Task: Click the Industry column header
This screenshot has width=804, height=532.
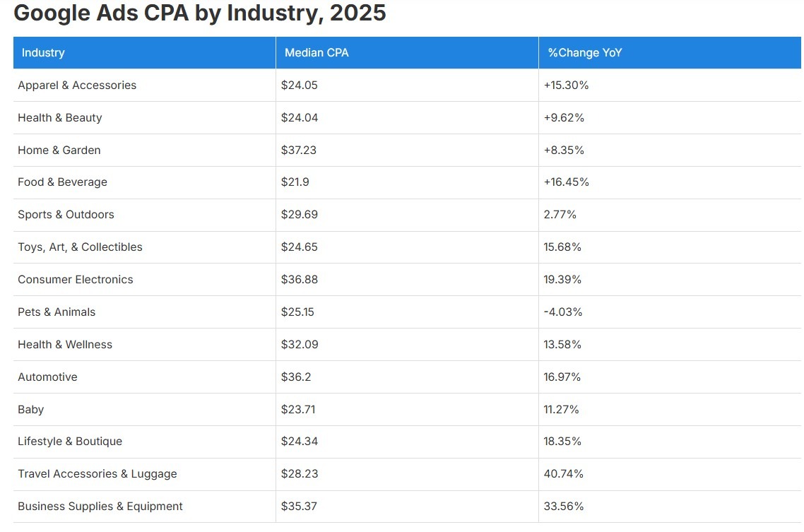Action: (43, 53)
